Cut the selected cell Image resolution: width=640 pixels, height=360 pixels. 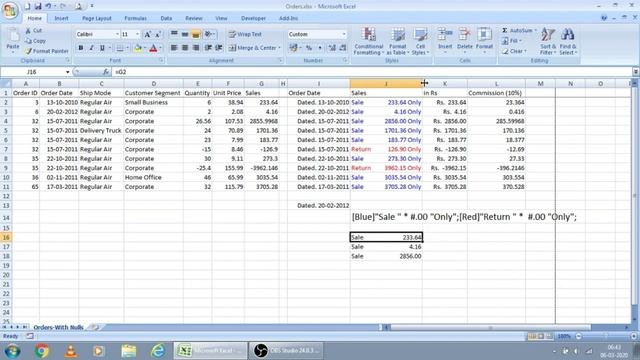pos(34,31)
